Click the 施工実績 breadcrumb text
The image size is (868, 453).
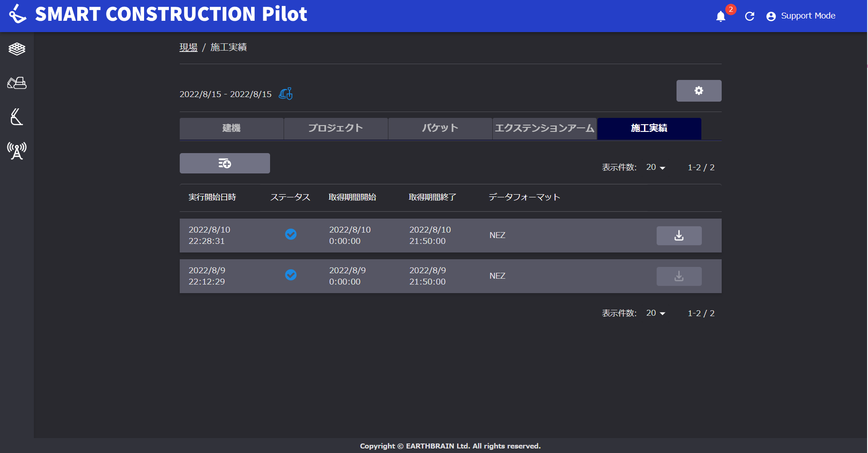(x=229, y=47)
